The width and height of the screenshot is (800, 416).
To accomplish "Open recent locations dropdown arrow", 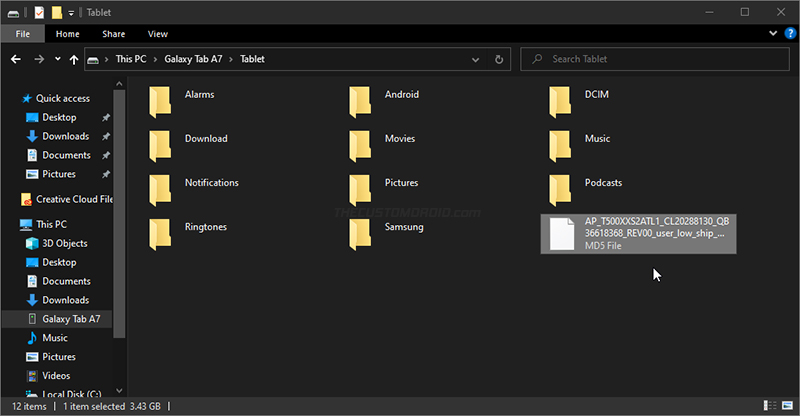I will click(x=58, y=59).
